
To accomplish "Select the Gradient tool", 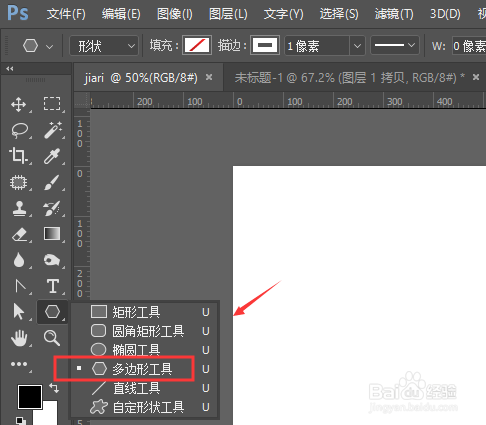I will (52, 234).
